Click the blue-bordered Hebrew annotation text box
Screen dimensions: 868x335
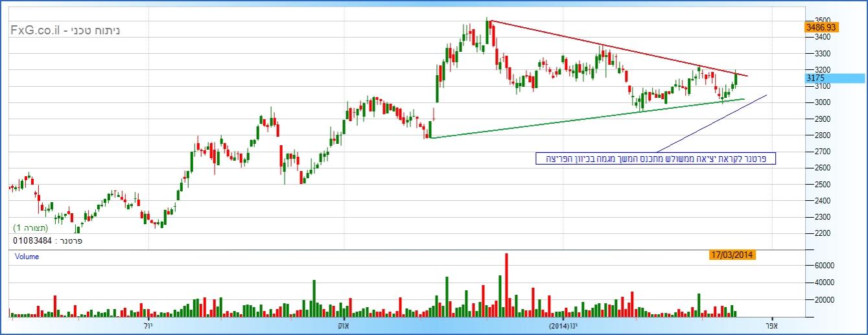pos(655,159)
